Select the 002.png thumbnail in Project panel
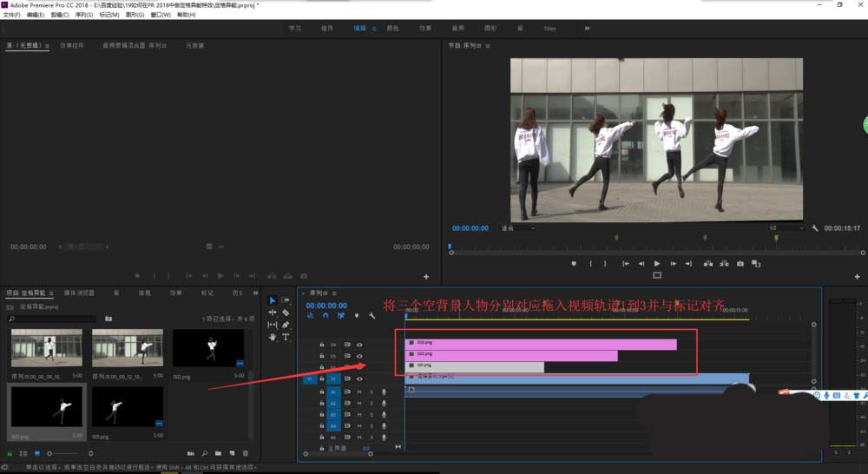Image resolution: width=868 pixels, height=474 pixels. click(207, 348)
